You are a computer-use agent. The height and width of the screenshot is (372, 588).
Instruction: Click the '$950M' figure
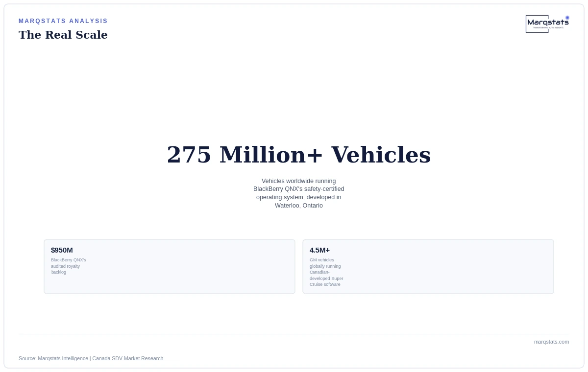(62, 250)
